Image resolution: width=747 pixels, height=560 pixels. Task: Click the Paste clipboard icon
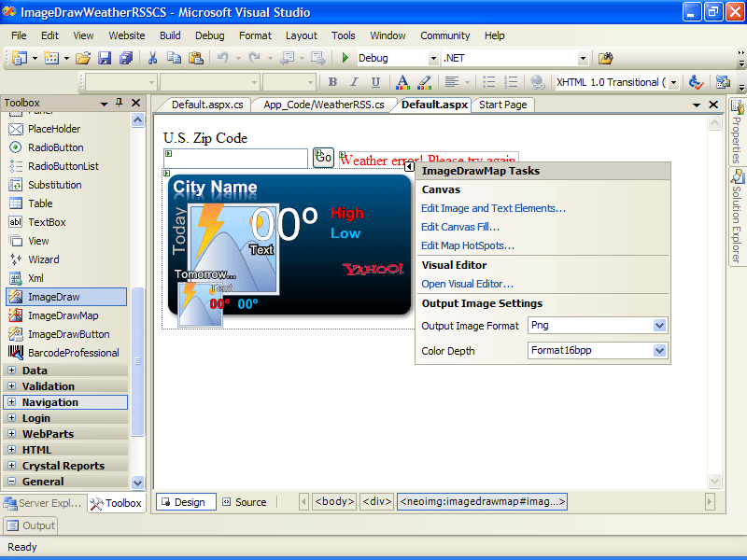[x=196, y=58]
